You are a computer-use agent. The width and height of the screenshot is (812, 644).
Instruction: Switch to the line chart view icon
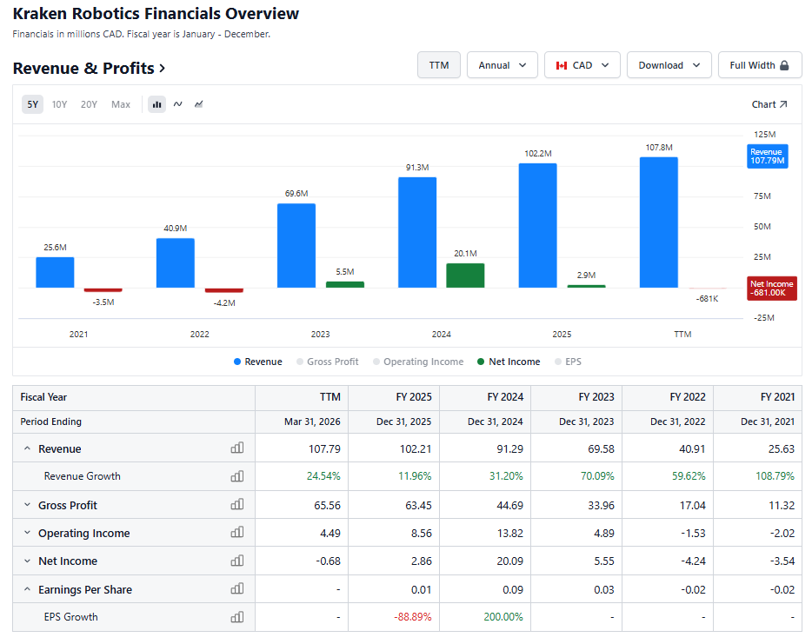tap(177, 104)
